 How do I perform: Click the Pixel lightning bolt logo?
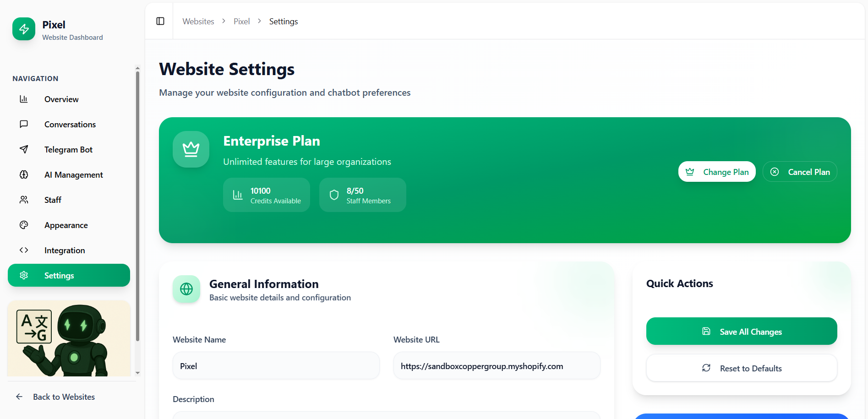(24, 29)
